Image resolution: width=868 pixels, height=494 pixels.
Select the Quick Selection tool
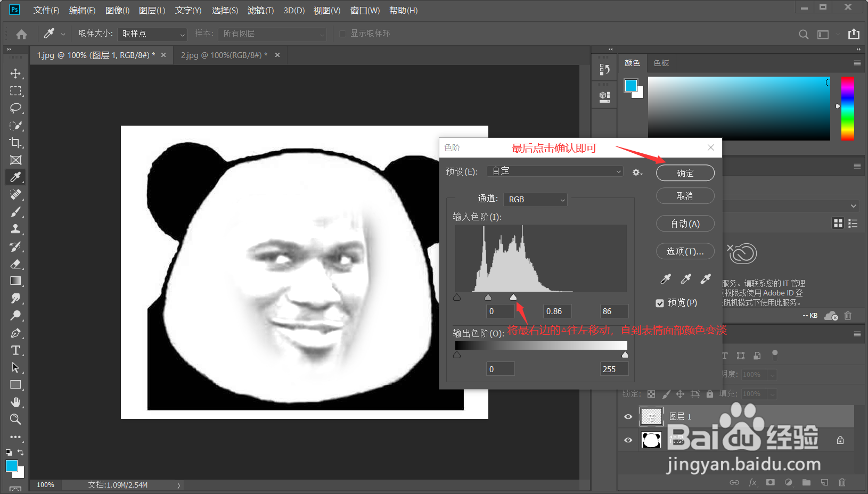pos(15,126)
